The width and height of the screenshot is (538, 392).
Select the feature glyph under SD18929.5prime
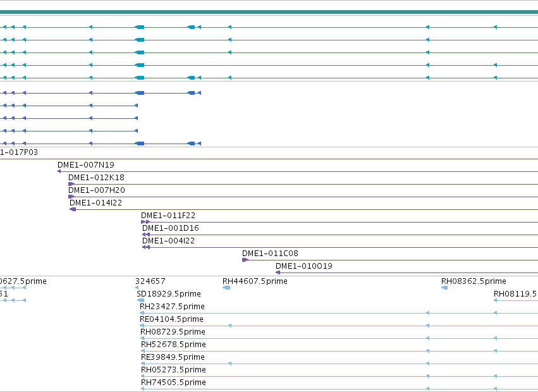[141, 300]
